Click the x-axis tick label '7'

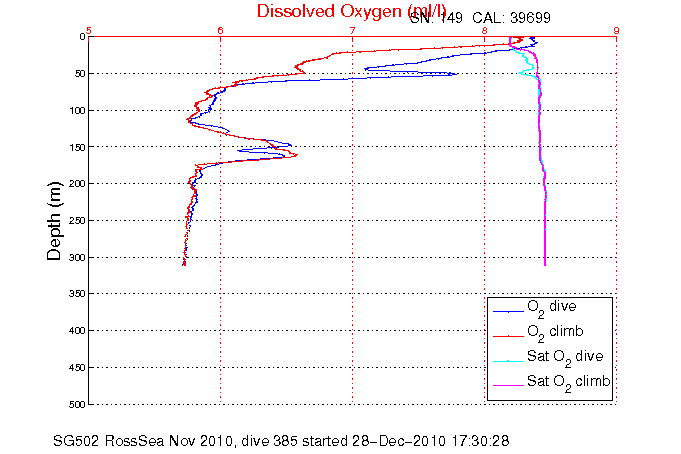point(353,30)
